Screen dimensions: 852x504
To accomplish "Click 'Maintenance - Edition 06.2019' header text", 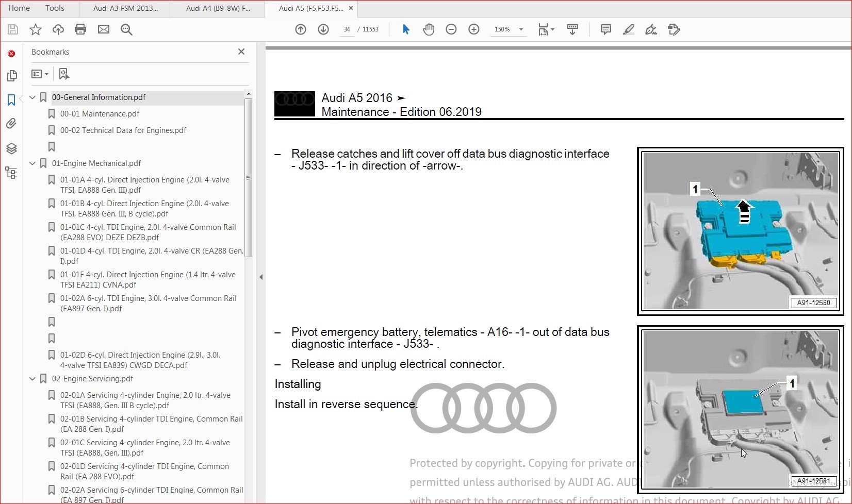I will coord(401,112).
